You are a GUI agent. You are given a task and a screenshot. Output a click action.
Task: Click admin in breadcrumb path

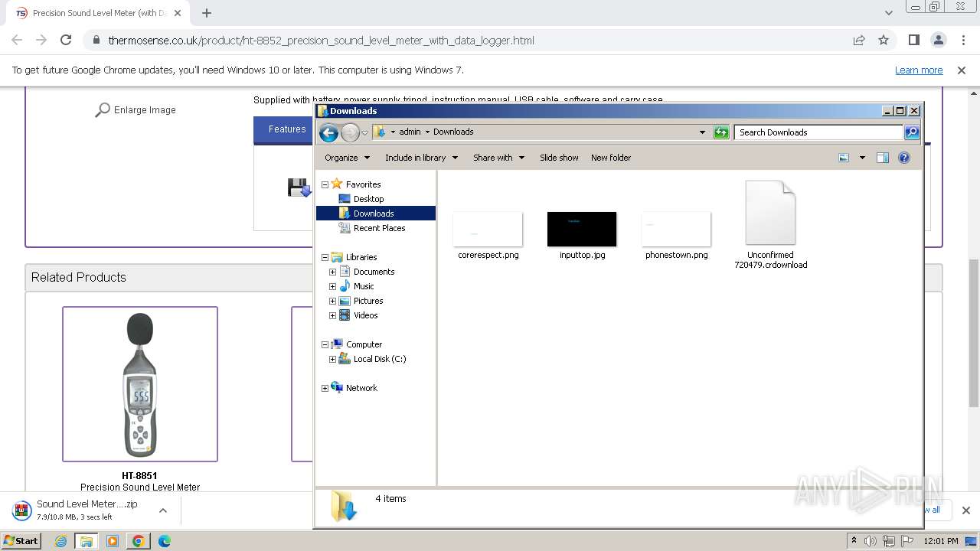(410, 132)
